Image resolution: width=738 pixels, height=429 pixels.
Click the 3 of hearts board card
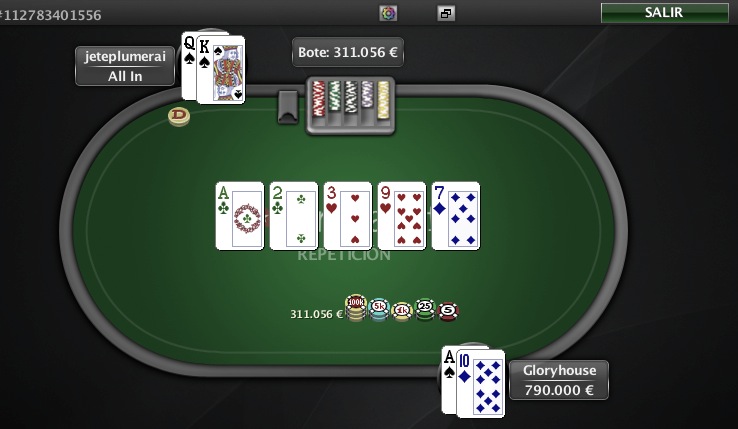point(348,216)
